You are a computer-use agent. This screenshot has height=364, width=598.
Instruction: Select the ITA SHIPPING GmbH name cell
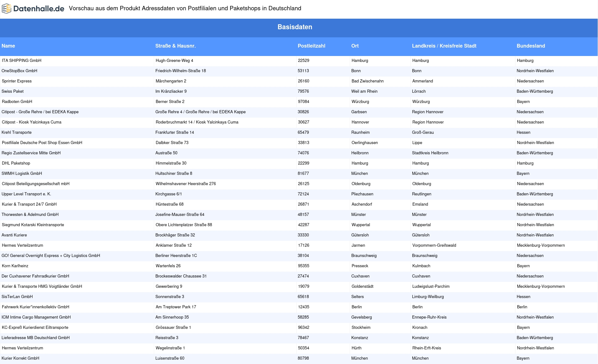pos(21,60)
